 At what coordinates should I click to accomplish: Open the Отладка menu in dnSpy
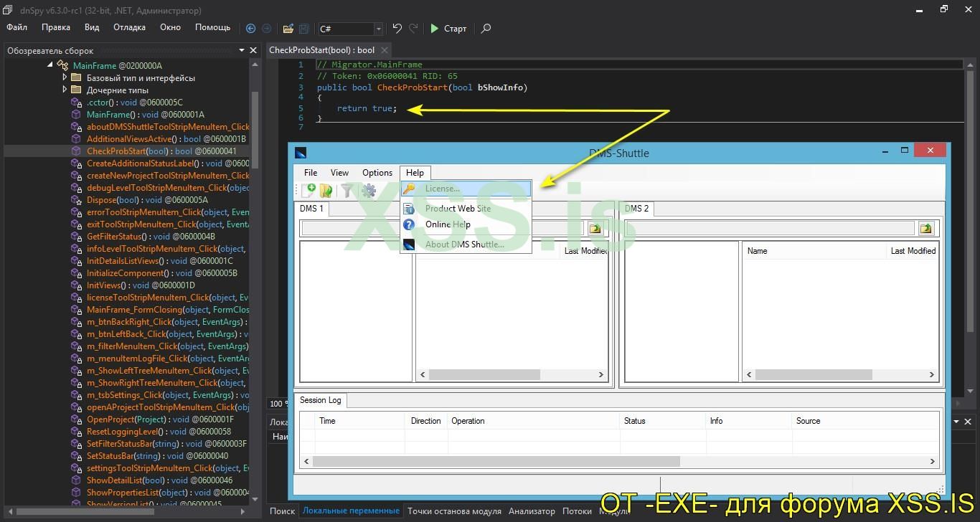click(x=129, y=27)
